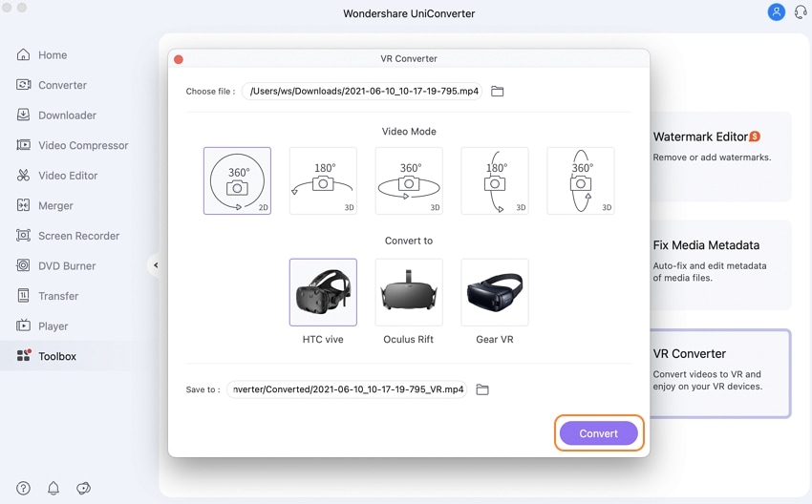Click the Converter sidebar icon
This screenshot has width=812, height=504.
click(23, 84)
